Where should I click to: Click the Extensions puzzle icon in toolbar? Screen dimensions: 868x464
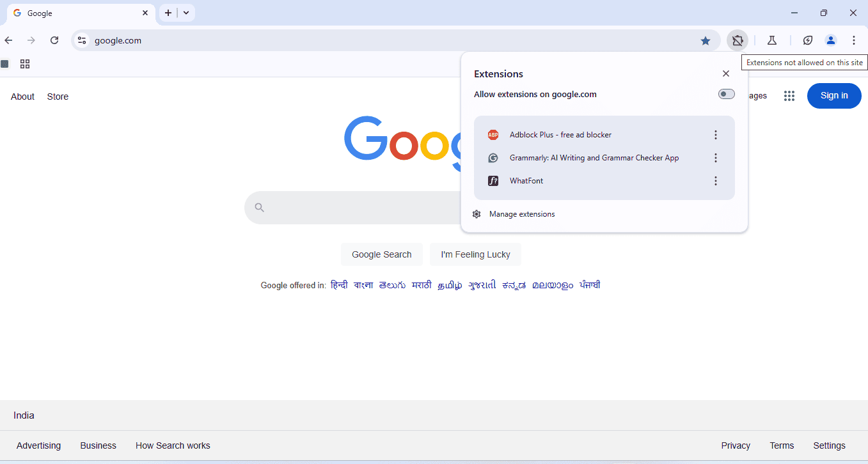(x=738, y=40)
